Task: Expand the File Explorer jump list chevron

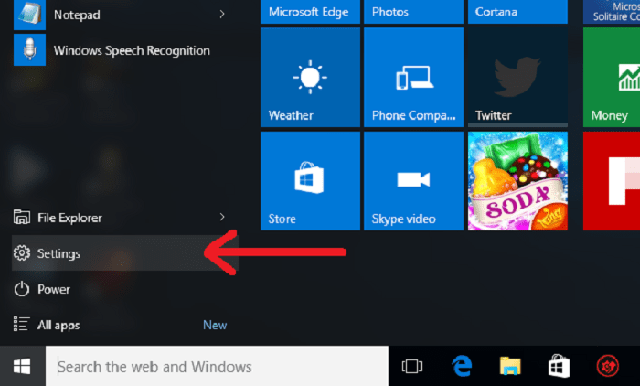Action: 222,217
